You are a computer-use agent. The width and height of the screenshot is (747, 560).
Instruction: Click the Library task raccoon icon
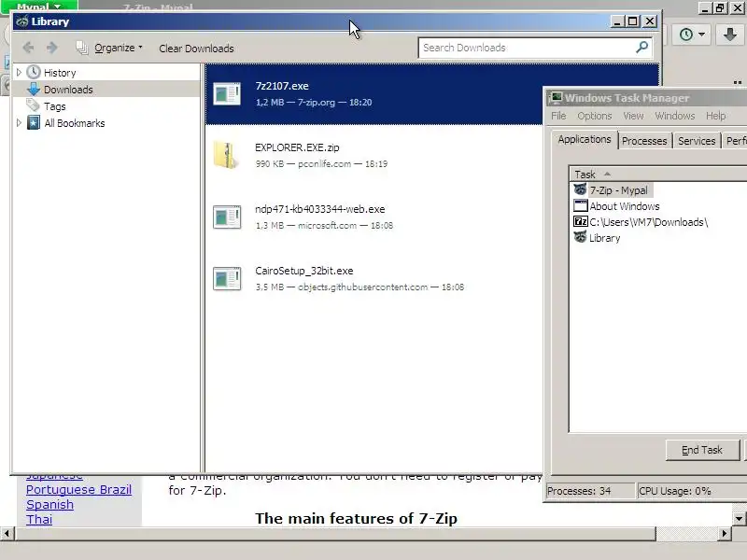click(580, 237)
